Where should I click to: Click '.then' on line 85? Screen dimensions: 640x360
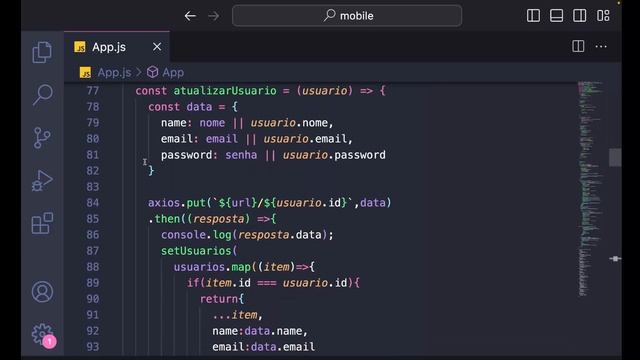tap(164, 219)
